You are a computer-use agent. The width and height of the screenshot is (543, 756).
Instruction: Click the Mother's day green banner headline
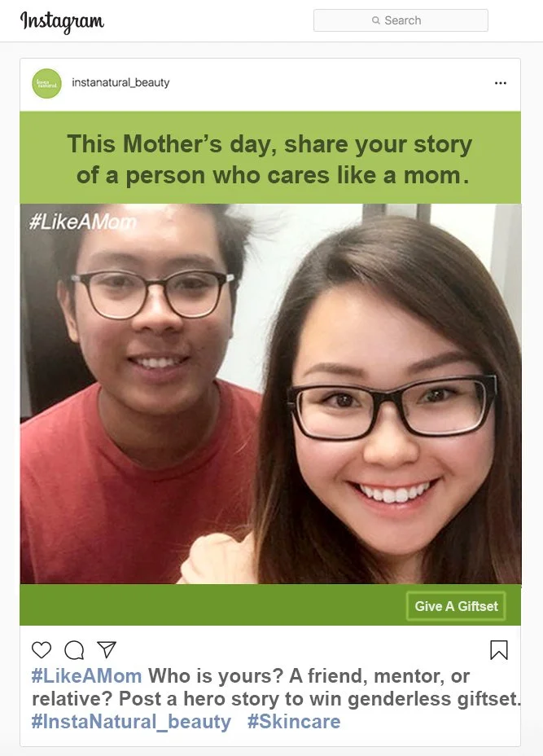(269, 158)
